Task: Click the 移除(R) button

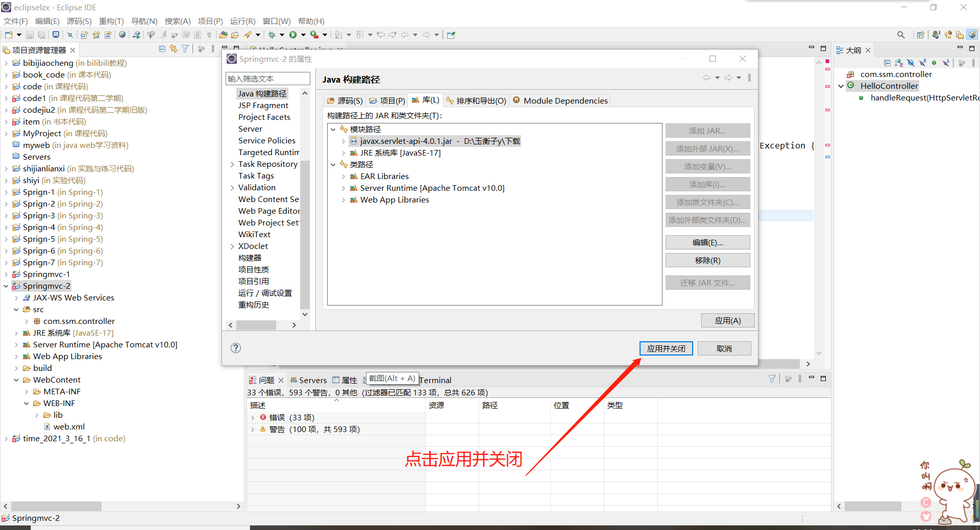Action: click(707, 260)
